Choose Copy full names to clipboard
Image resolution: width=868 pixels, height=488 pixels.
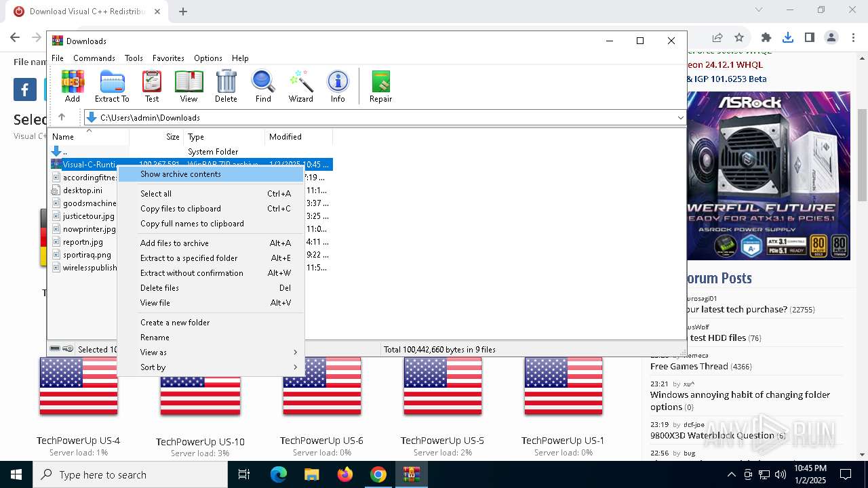tap(211, 224)
